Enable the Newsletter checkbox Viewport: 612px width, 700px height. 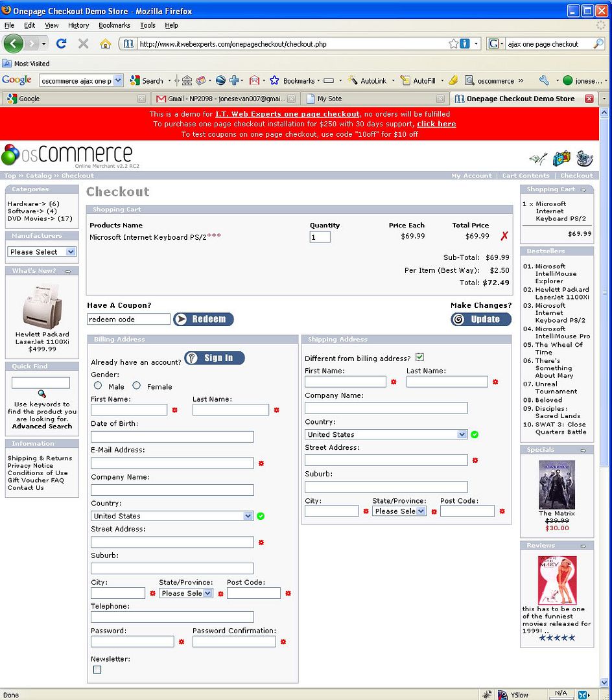pos(97,670)
